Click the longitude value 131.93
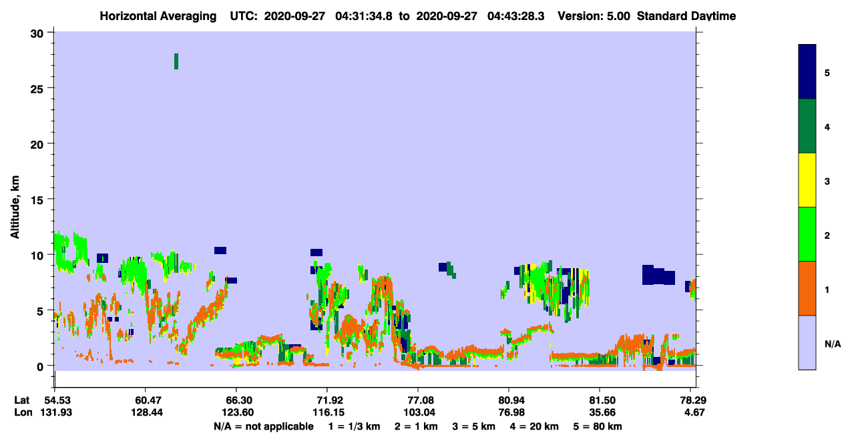The height and width of the screenshot is (445, 868). [55, 412]
